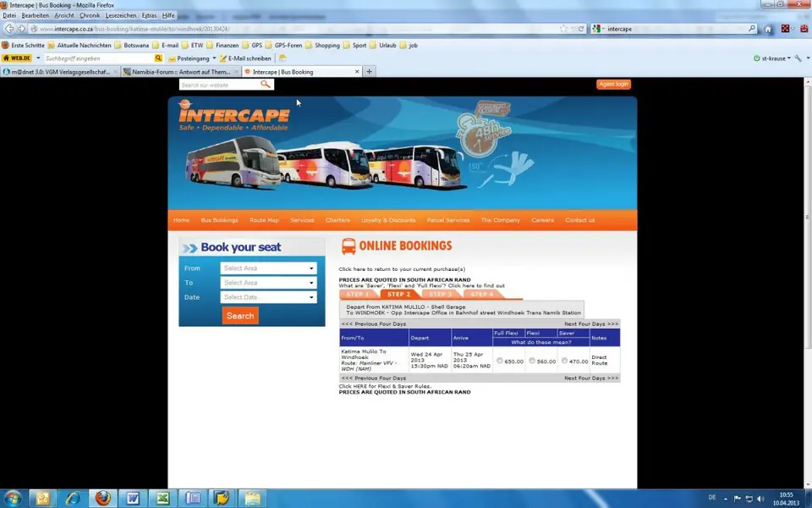Click the WEB.DE Suchbegriff eingeben field
Viewport: 812px width, 508px height.
pyautogui.click(x=99, y=58)
